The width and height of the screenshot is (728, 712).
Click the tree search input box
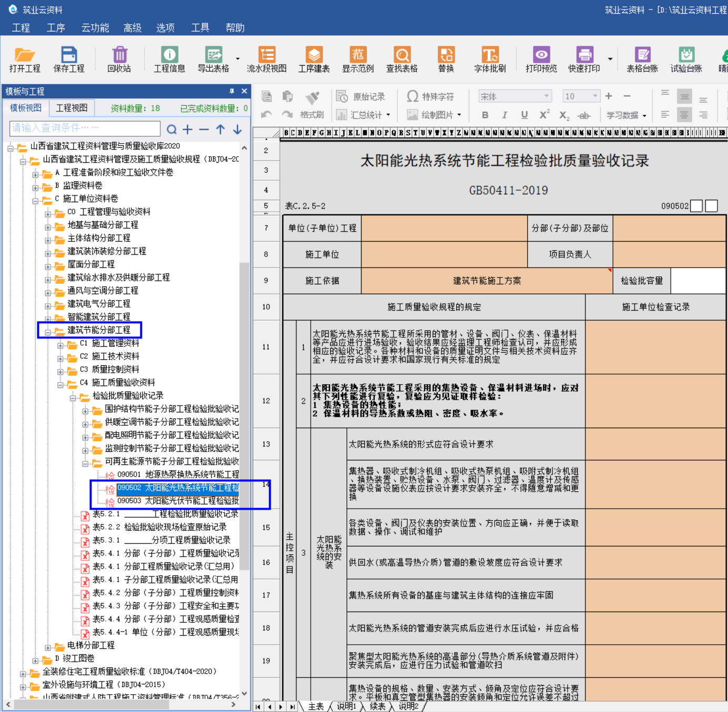point(85,128)
